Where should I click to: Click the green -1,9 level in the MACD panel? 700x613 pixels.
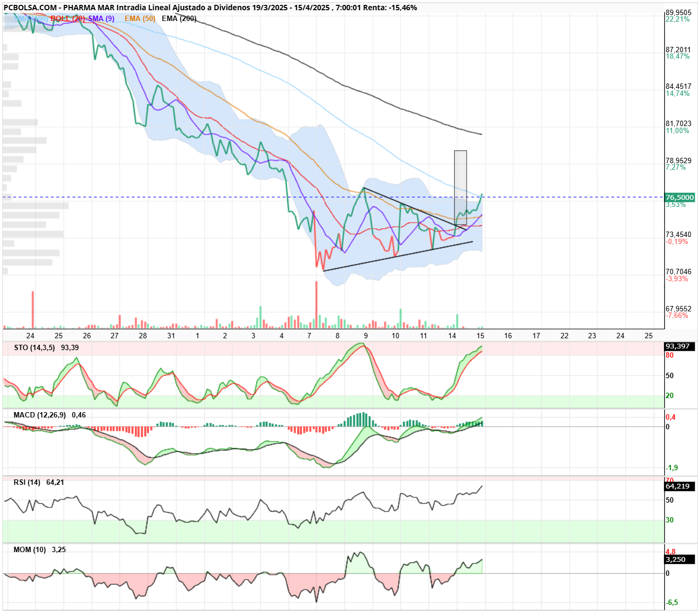click(672, 468)
